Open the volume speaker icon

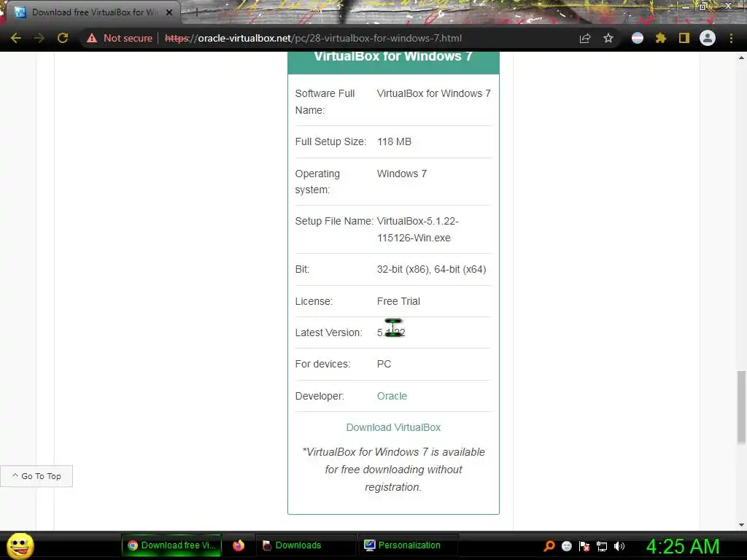pos(619,545)
